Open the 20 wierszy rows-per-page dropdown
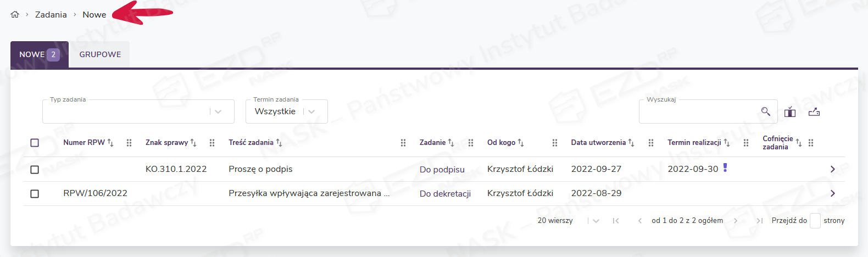868x257 pixels. pyautogui.click(x=596, y=221)
